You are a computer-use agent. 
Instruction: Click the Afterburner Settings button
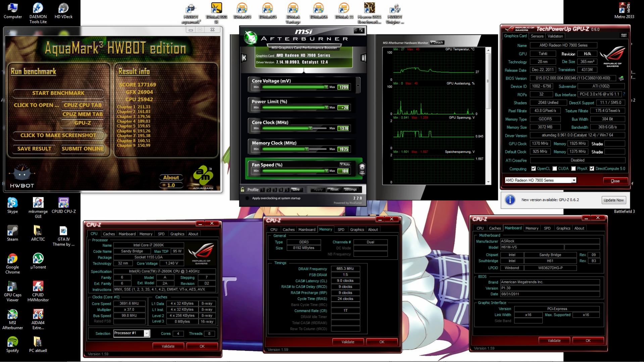350,190
